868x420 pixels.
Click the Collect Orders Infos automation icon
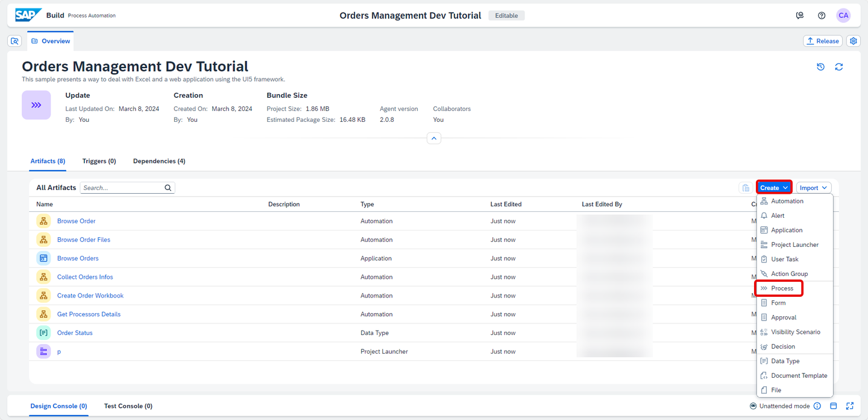point(43,277)
